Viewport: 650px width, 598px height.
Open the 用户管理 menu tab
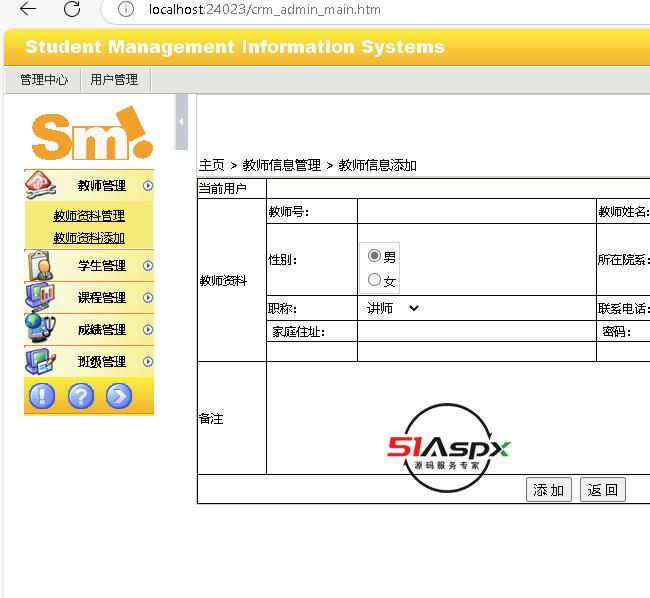pyautogui.click(x=114, y=80)
